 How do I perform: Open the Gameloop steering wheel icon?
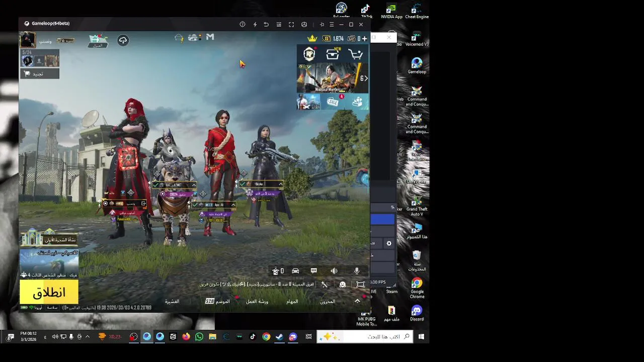coord(304,24)
